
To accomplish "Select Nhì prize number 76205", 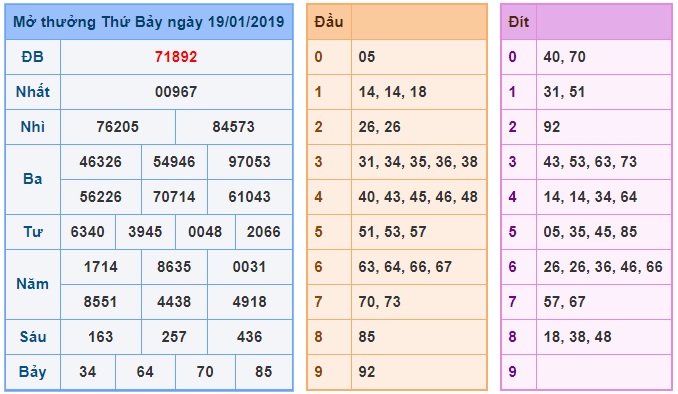I will (118, 127).
